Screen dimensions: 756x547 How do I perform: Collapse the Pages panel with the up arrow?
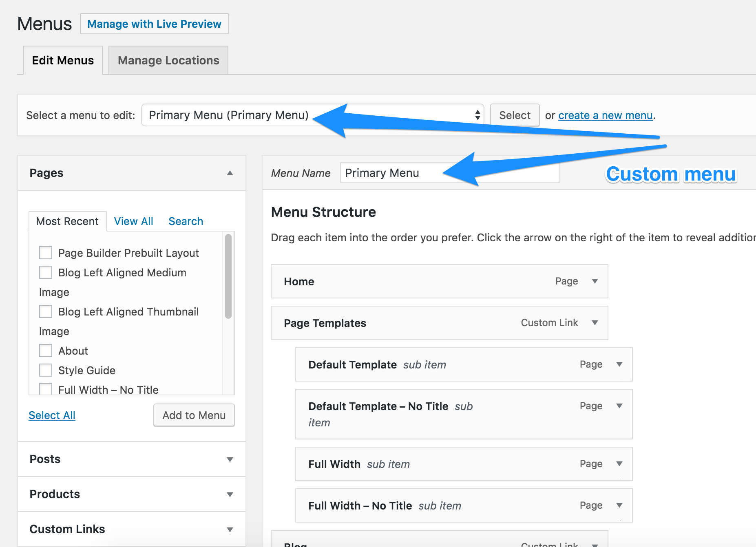pos(230,173)
